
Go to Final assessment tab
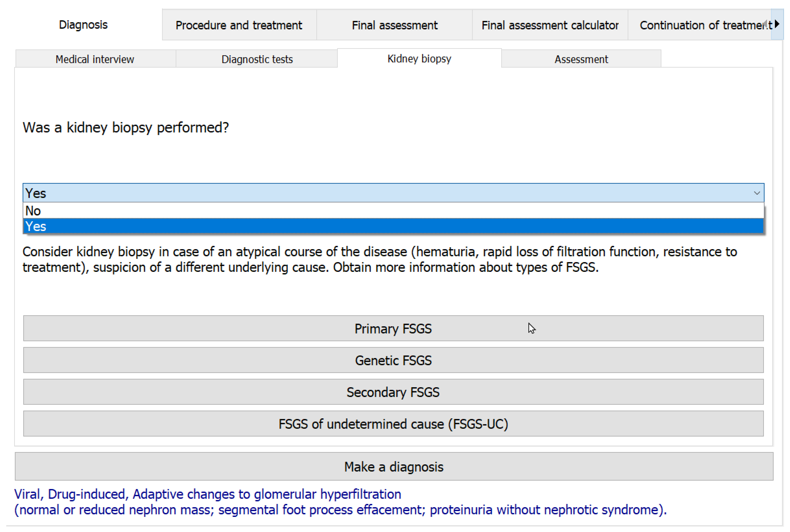coord(394,25)
